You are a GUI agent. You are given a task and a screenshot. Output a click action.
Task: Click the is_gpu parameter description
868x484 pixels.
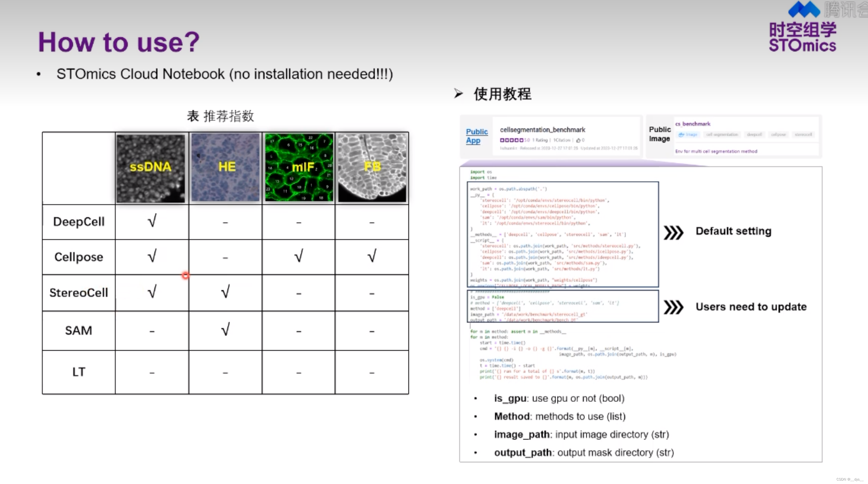pos(559,399)
